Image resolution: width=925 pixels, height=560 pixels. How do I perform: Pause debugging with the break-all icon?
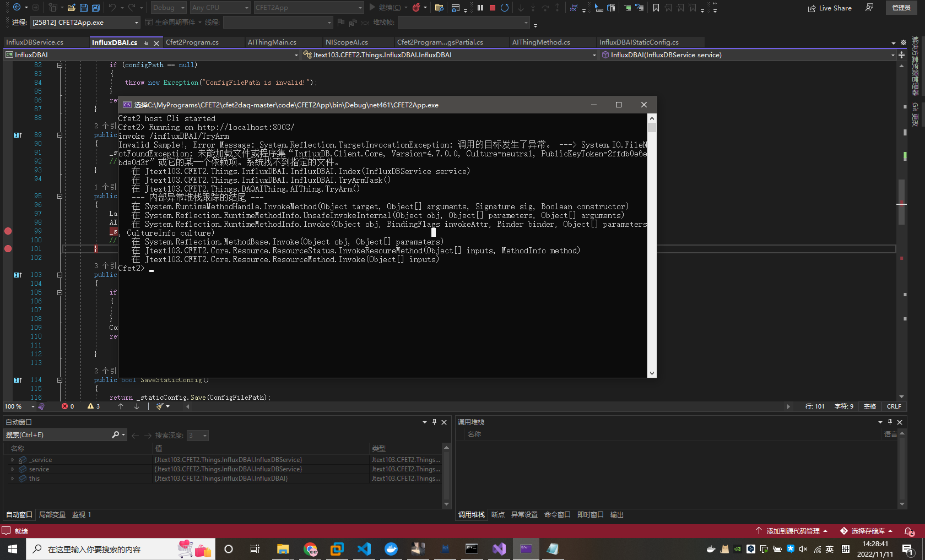pos(480,8)
